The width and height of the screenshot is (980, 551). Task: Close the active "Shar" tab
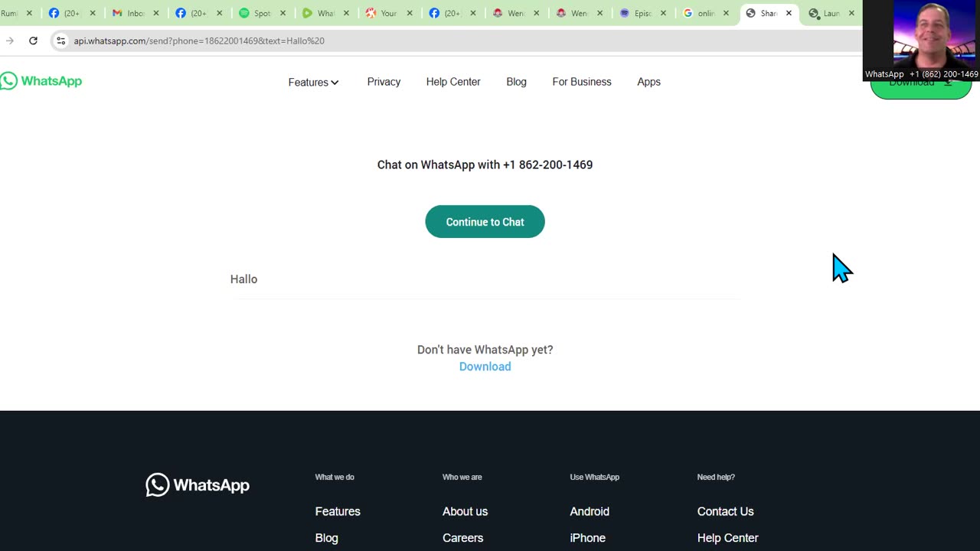[x=789, y=13]
